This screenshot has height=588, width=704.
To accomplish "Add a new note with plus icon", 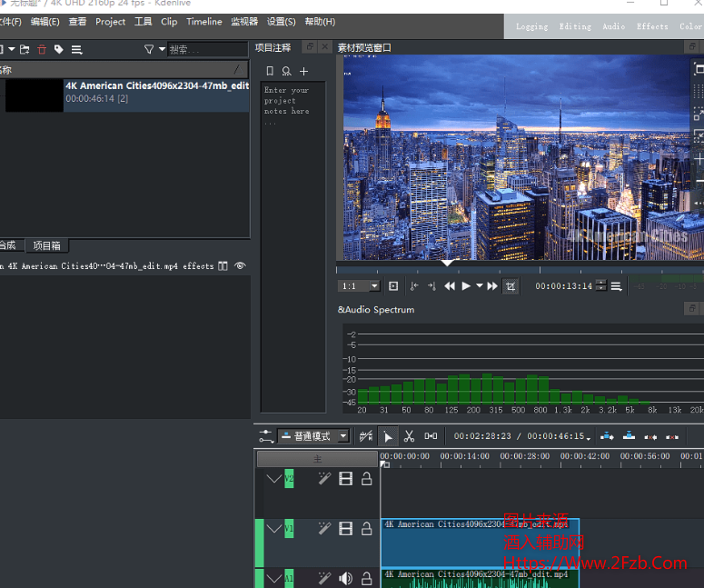I will (x=304, y=71).
